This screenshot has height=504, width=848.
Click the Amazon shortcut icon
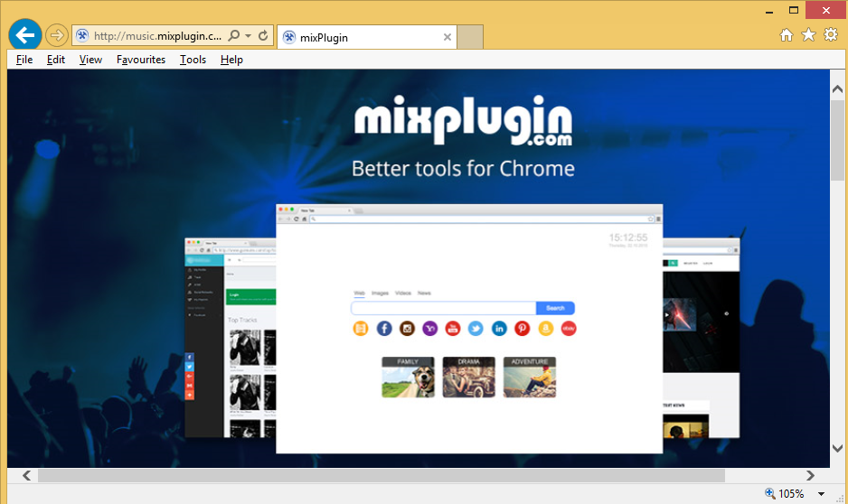[546, 328]
